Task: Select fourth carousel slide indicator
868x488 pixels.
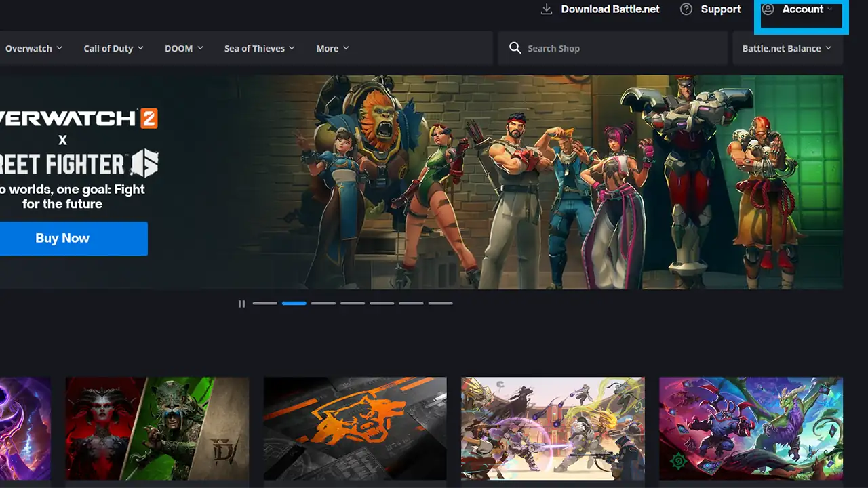Action: (x=353, y=304)
